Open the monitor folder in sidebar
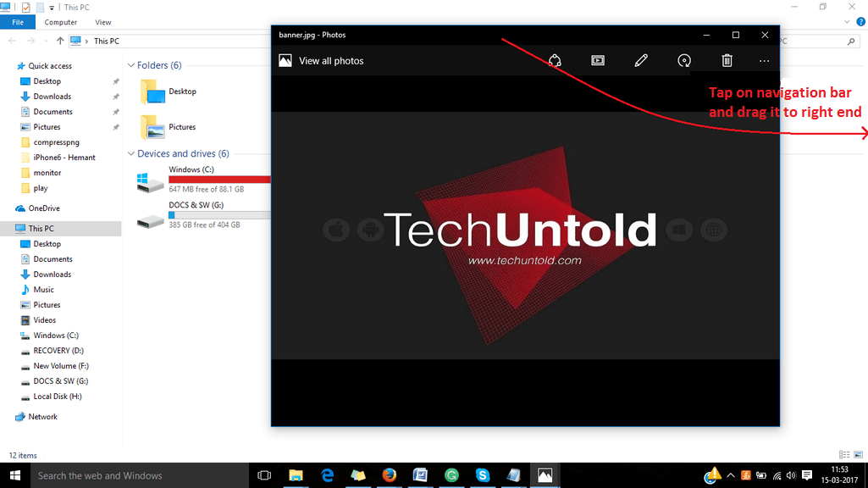 [41, 173]
